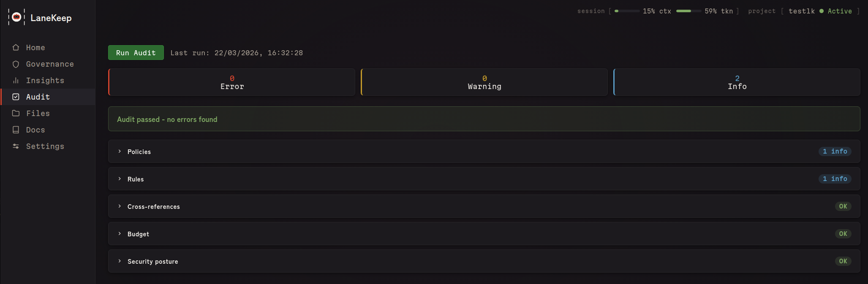Click the 1 info badge on Policies
The width and height of the screenshot is (868, 284).
(x=835, y=151)
